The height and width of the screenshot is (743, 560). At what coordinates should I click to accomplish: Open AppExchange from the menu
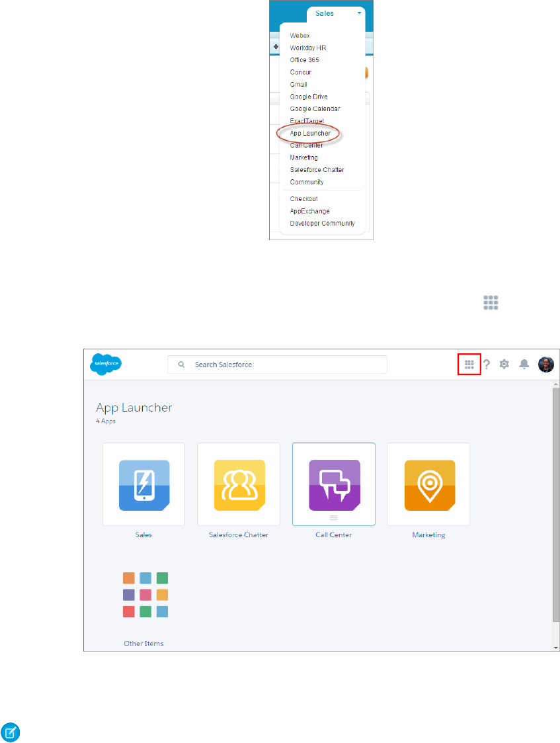click(x=309, y=211)
